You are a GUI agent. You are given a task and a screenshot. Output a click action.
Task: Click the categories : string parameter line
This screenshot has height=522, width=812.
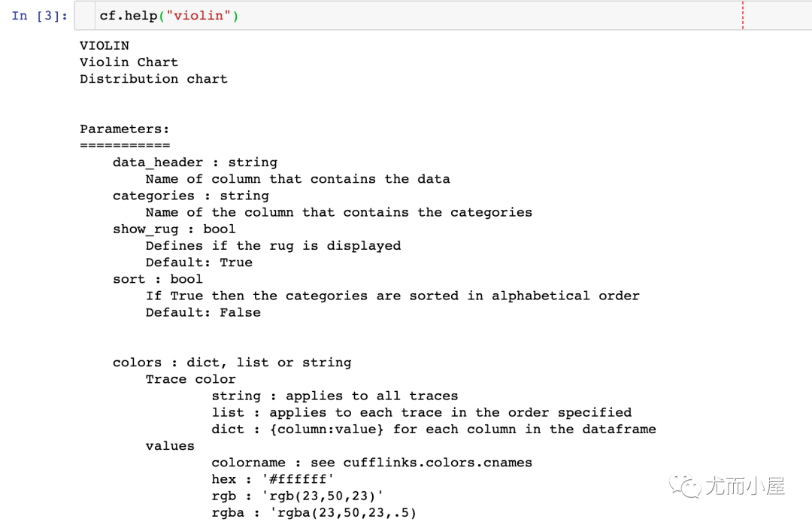(x=190, y=196)
